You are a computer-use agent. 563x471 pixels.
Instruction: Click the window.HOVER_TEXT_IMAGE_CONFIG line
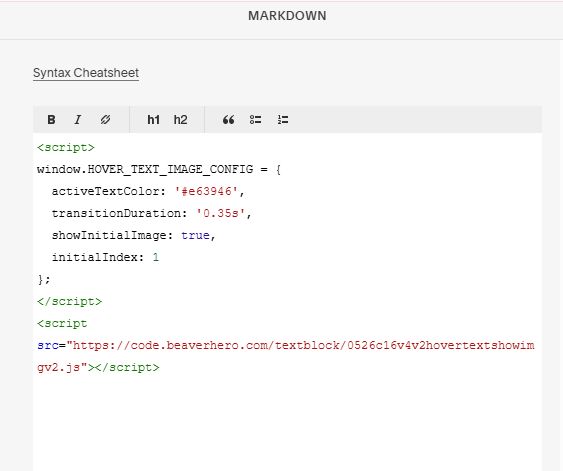(x=159, y=169)
